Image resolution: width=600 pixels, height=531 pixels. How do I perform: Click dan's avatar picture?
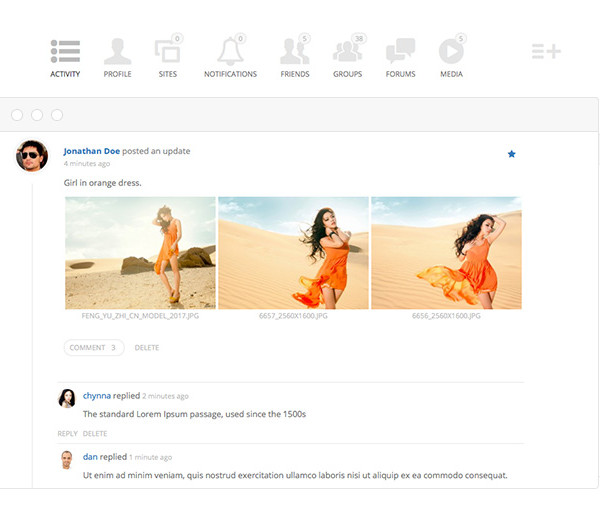tap(67, 459)
